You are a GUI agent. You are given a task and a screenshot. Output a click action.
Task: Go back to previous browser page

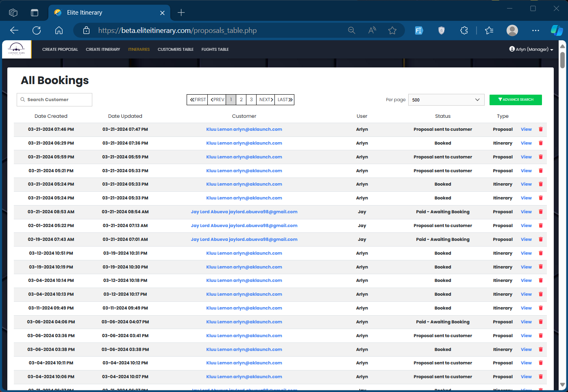pos(14,30)
